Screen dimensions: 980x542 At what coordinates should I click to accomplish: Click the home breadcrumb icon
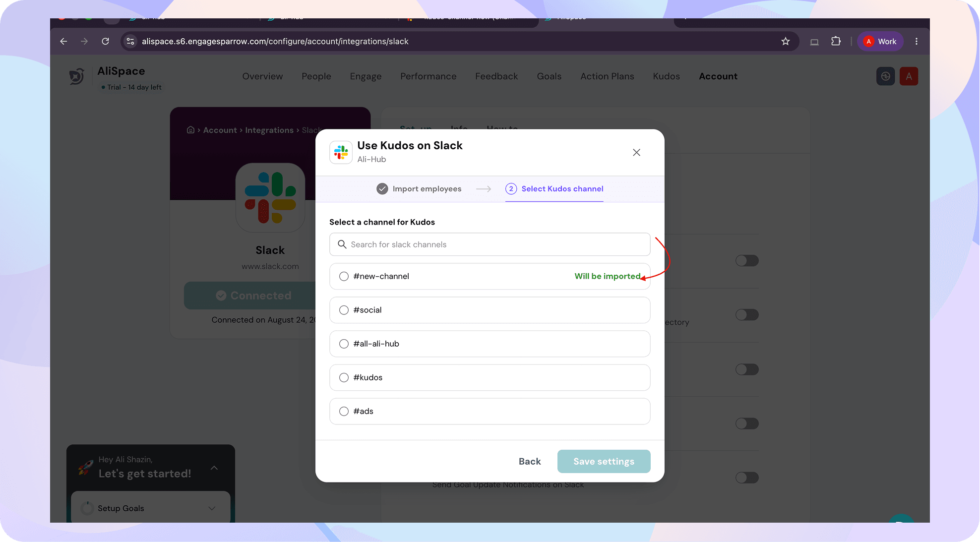click(190, 130)
